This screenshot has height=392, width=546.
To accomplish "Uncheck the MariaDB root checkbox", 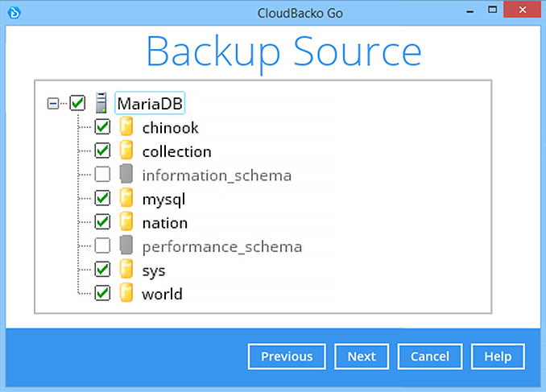I will [77, 103].
